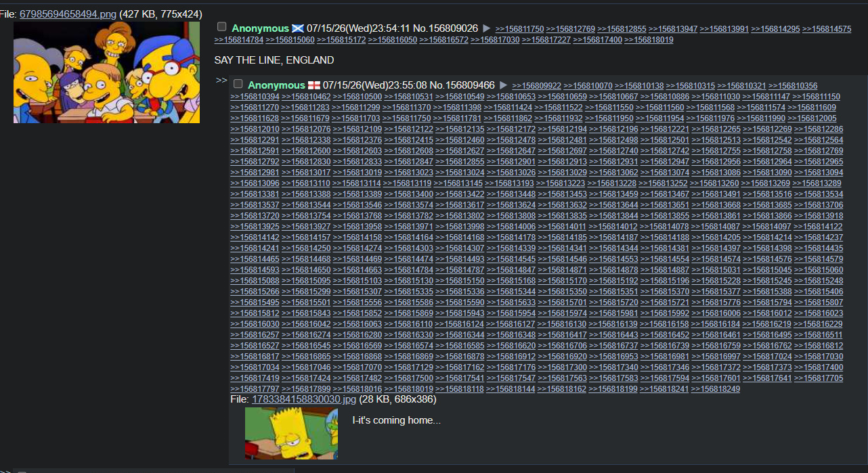Open reply link >>156816229
868x473 pixels.
(x=819, y=324)
